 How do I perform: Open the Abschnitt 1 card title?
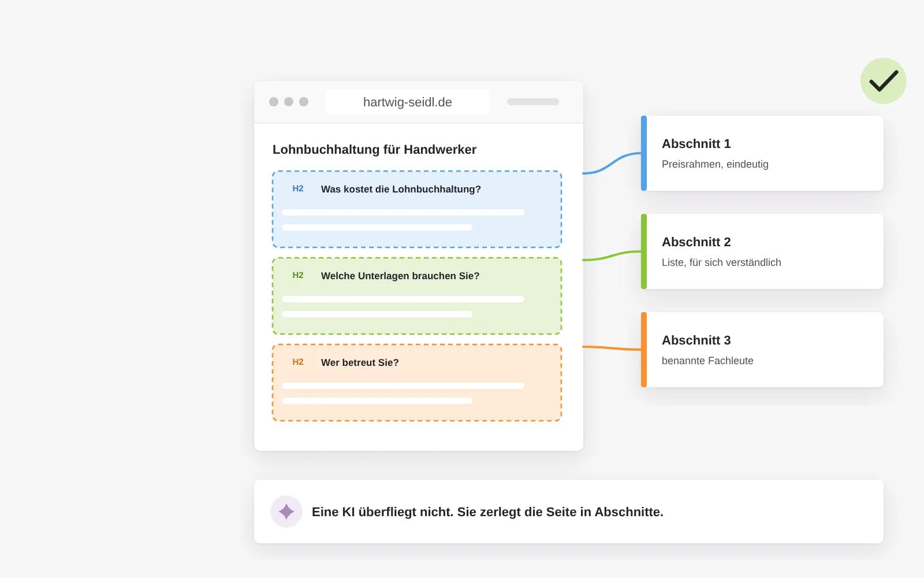pyautogui.click(x=696, y=143)
